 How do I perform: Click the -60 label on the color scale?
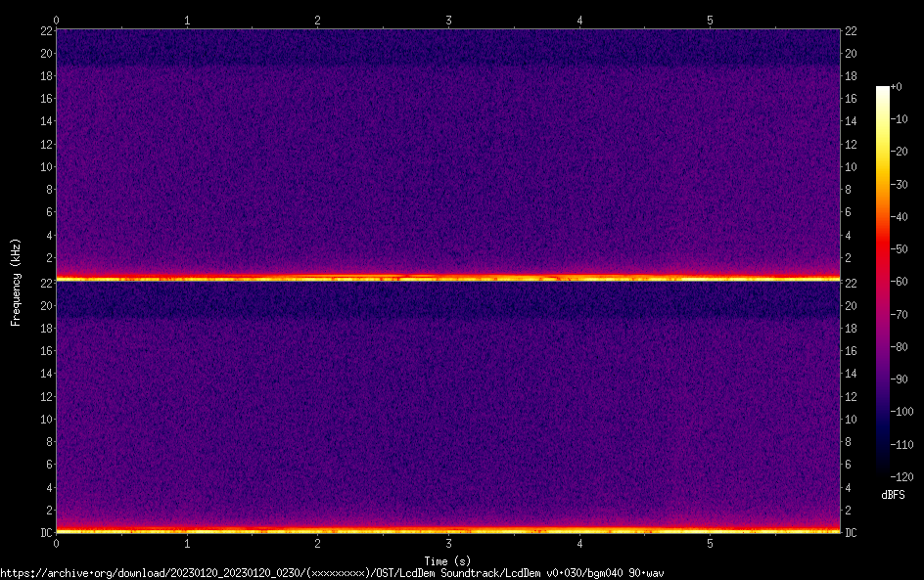point(901,282)
